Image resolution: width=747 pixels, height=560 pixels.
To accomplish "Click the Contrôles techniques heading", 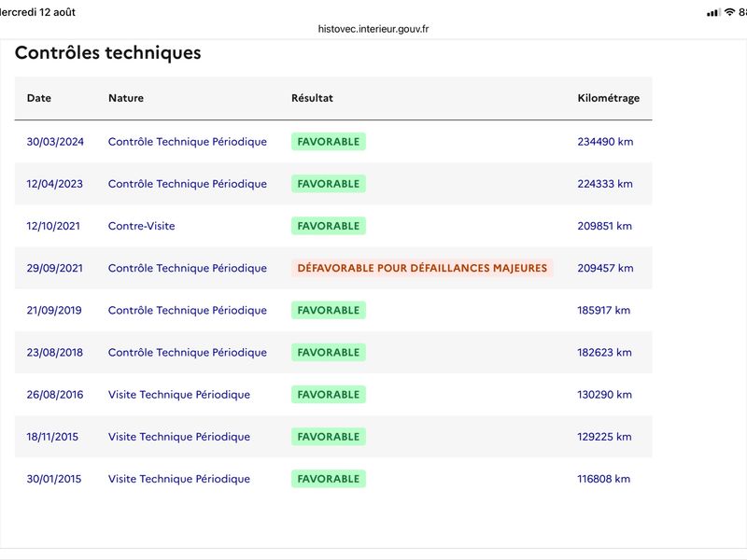I will click(x=108, y=52).
